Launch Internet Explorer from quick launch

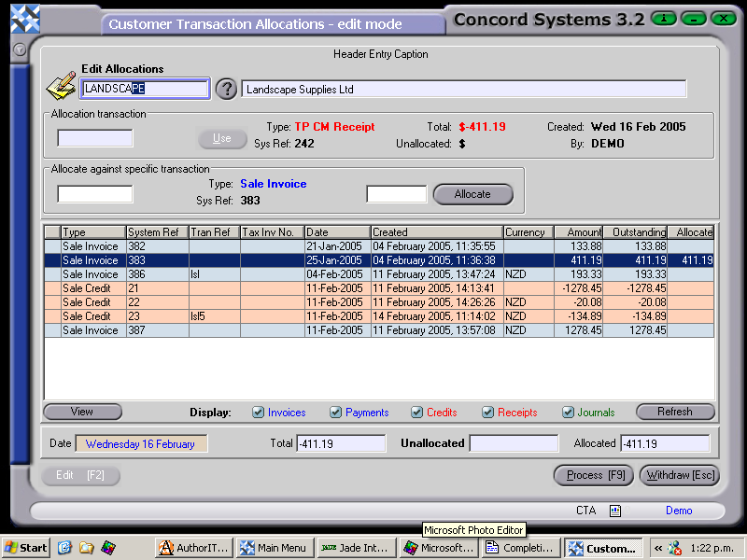[63, 548]
